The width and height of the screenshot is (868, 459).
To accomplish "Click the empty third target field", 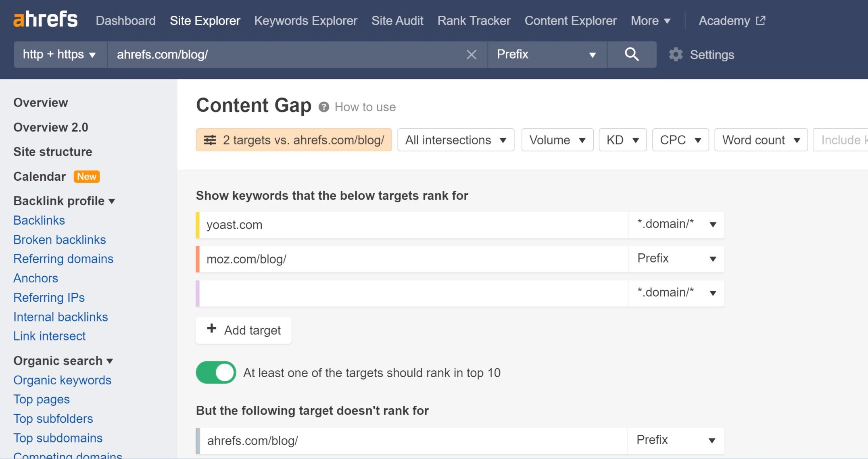I will [414, 293].
